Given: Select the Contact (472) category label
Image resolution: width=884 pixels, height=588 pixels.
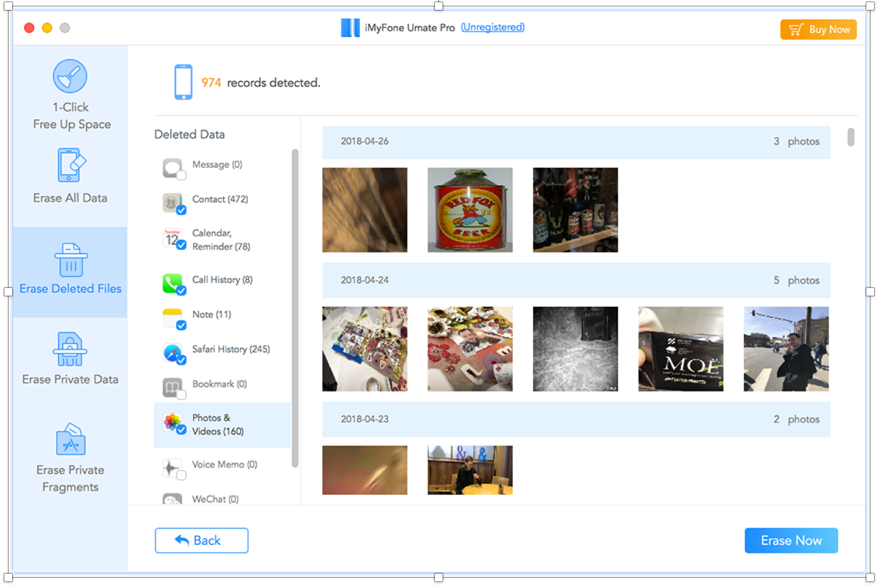Looking at the screenshot, I should coord(220,199).
